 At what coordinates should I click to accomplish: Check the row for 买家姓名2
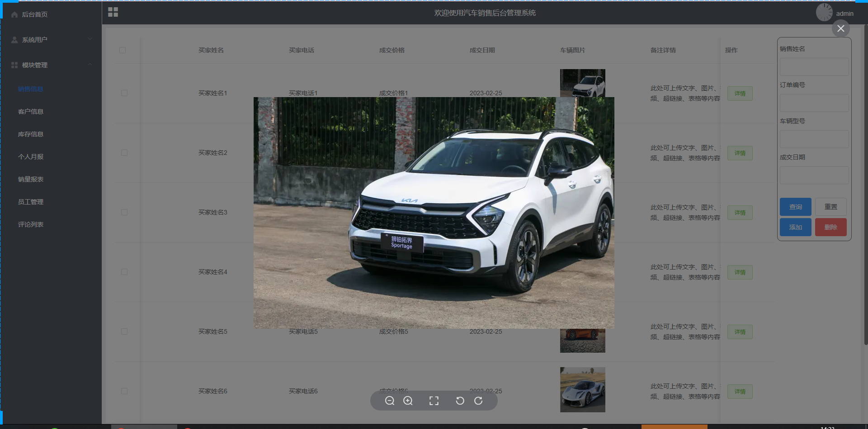click(x=124, y=153)
